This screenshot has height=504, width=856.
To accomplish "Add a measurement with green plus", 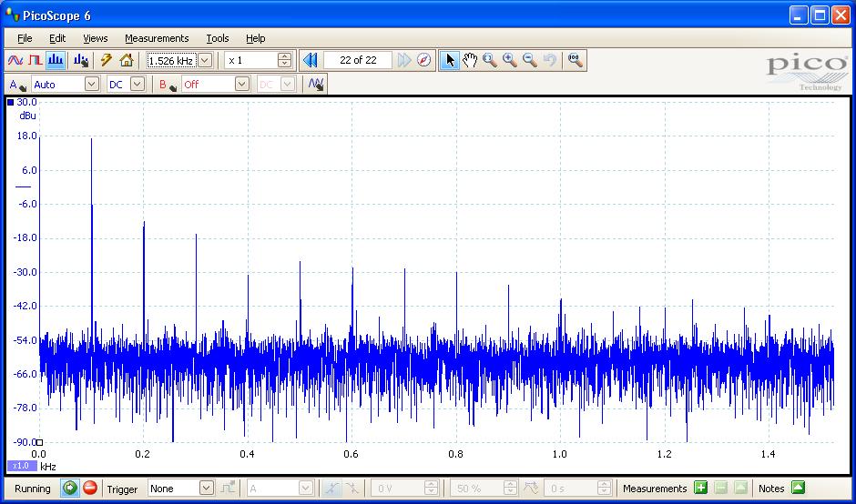I will (x=700, y=489).
